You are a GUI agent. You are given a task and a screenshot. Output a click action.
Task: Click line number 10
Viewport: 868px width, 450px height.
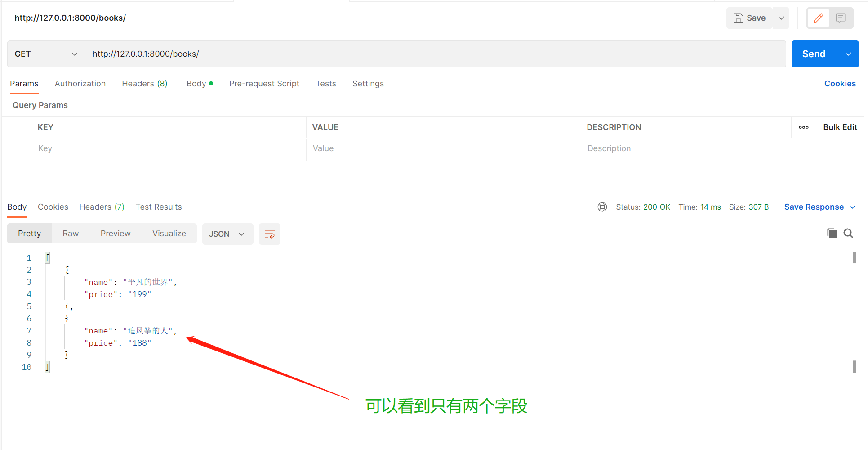point(27,367)
